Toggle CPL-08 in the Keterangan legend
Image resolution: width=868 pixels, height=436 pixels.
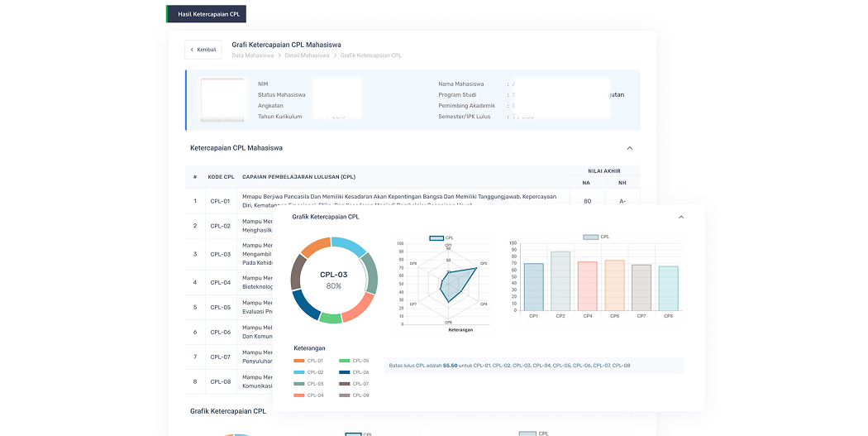[354, 395]
